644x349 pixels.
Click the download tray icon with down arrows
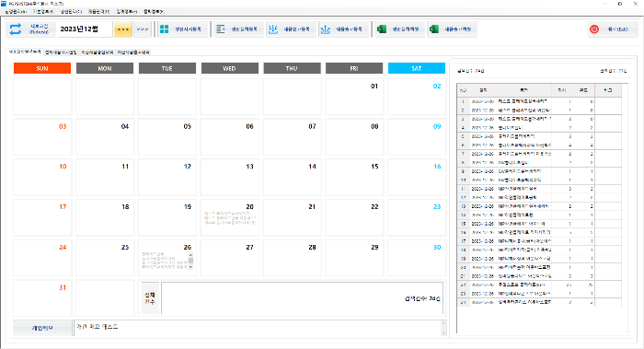tap(272, 29)
